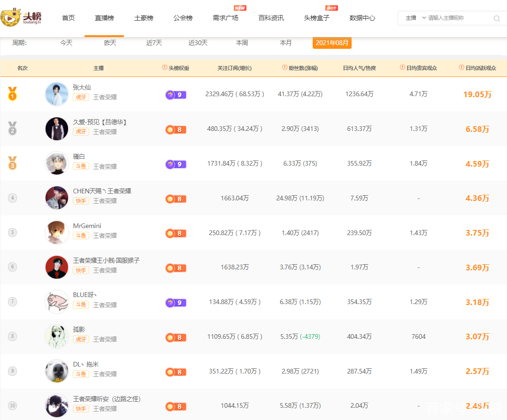507x420 pixels.
Task: Click the gold rank 1 medal icon
Action: click(12, 94)
